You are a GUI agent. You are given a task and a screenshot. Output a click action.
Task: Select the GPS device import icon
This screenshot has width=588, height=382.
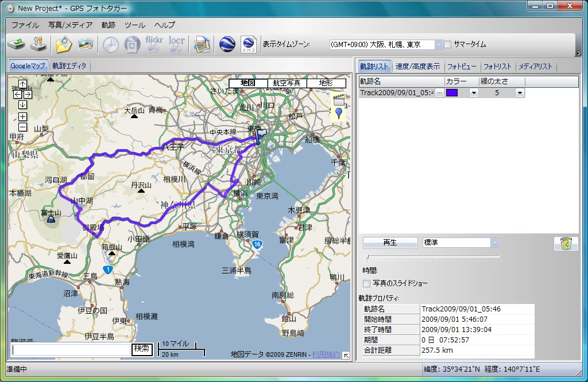pos(16,44)
